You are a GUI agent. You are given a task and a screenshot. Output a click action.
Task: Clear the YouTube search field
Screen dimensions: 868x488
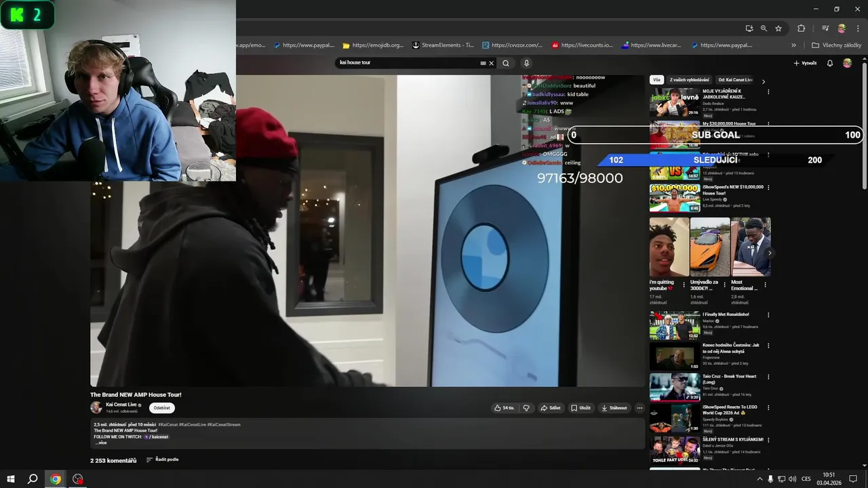492,63
